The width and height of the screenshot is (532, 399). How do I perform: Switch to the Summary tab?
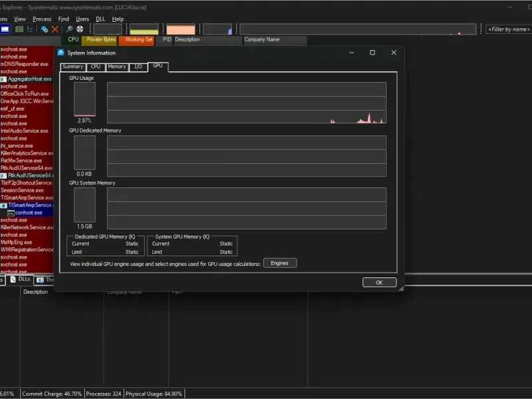(x=73, y=67)
